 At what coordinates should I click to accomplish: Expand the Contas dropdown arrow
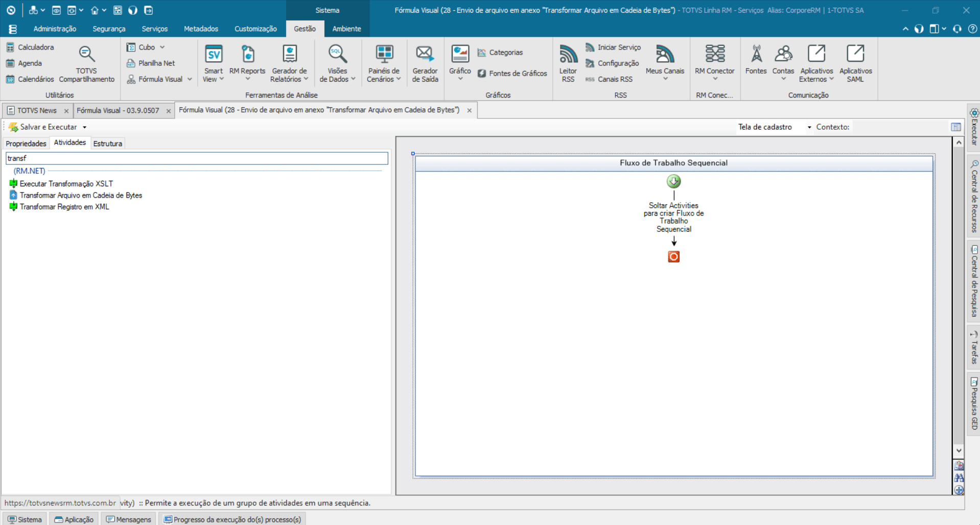tap(783, 79)
